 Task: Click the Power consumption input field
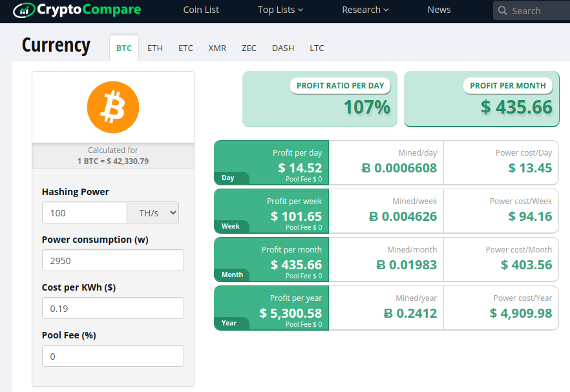[x=113, y=260]
